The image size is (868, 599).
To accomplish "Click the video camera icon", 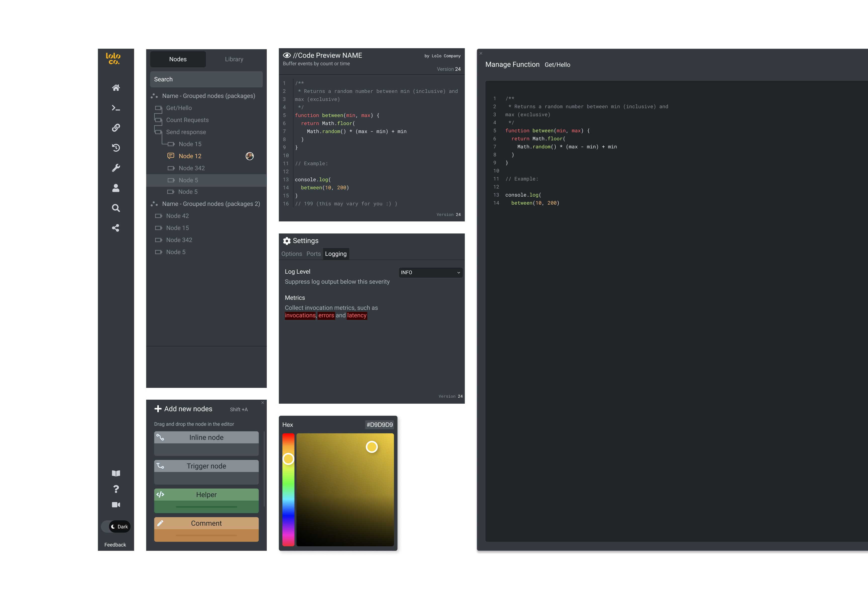I will tap(116, 505).
